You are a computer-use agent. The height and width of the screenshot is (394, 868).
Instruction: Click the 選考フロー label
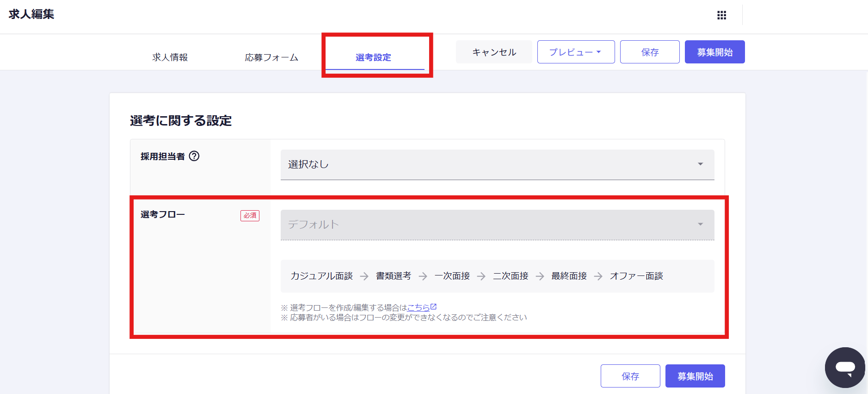coord(163,214)
